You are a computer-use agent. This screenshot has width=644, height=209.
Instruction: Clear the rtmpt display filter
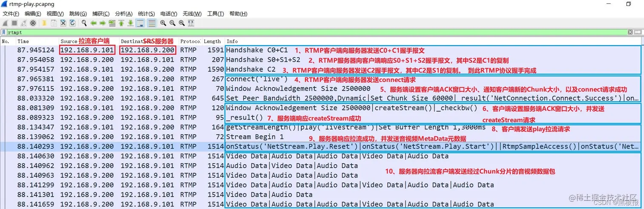630,32
